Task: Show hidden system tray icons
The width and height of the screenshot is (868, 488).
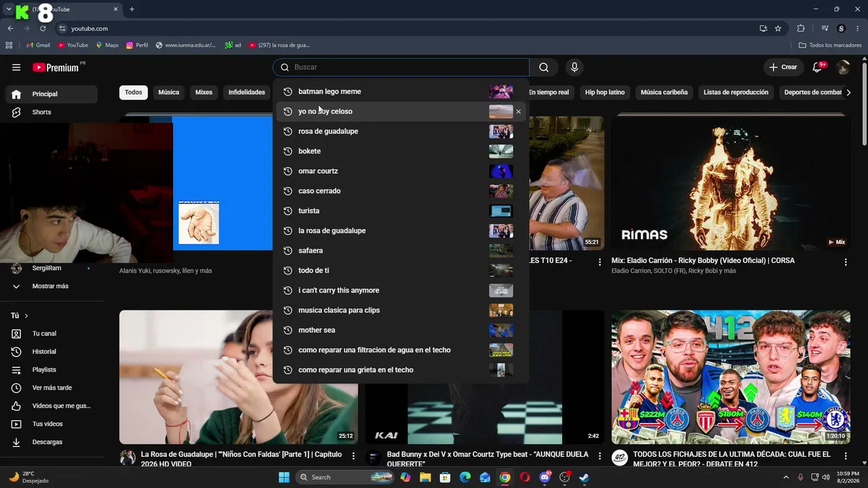Action: click(x=786, y=477)
